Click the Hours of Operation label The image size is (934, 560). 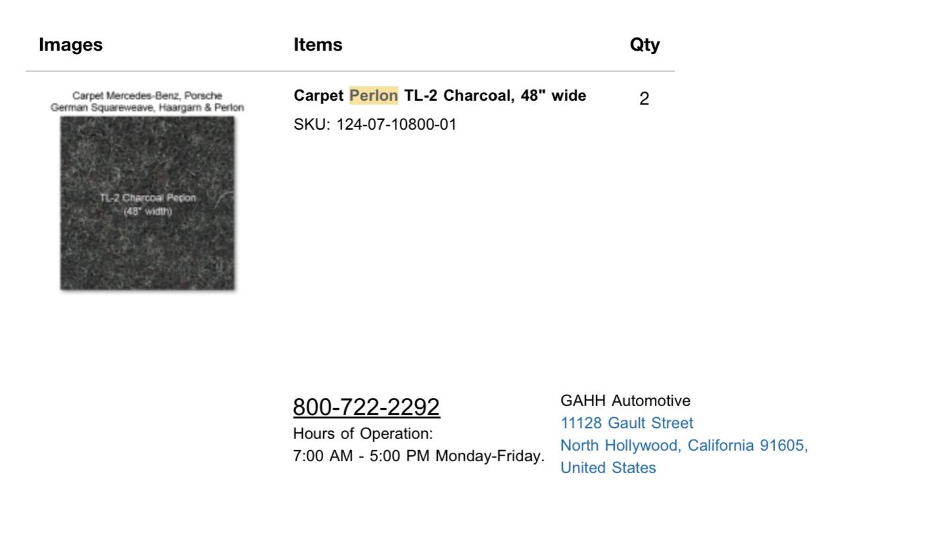coord(363,434)
